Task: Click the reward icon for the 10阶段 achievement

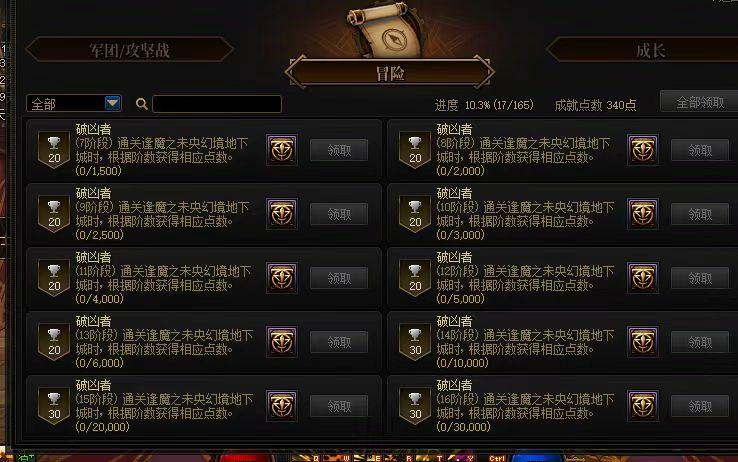Action: pyautogui.click(x=643, y=214)
